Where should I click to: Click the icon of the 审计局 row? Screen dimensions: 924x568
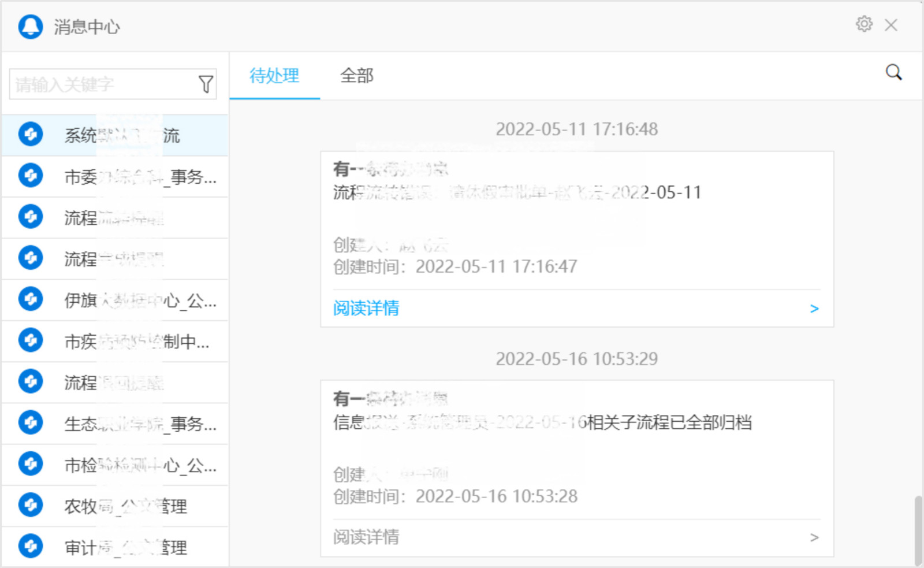tap(31, 545)
